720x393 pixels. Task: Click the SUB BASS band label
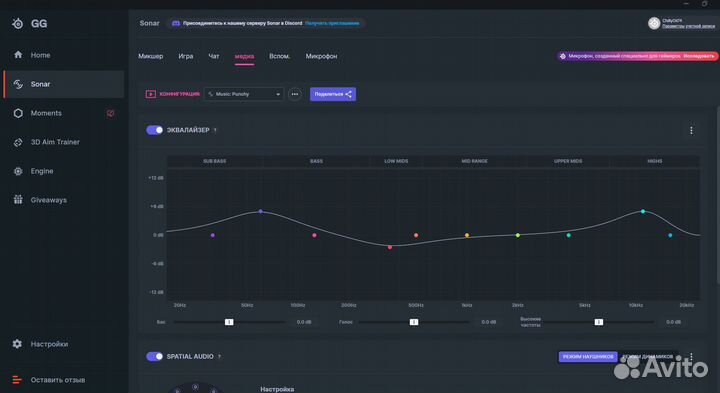(214, 161)
